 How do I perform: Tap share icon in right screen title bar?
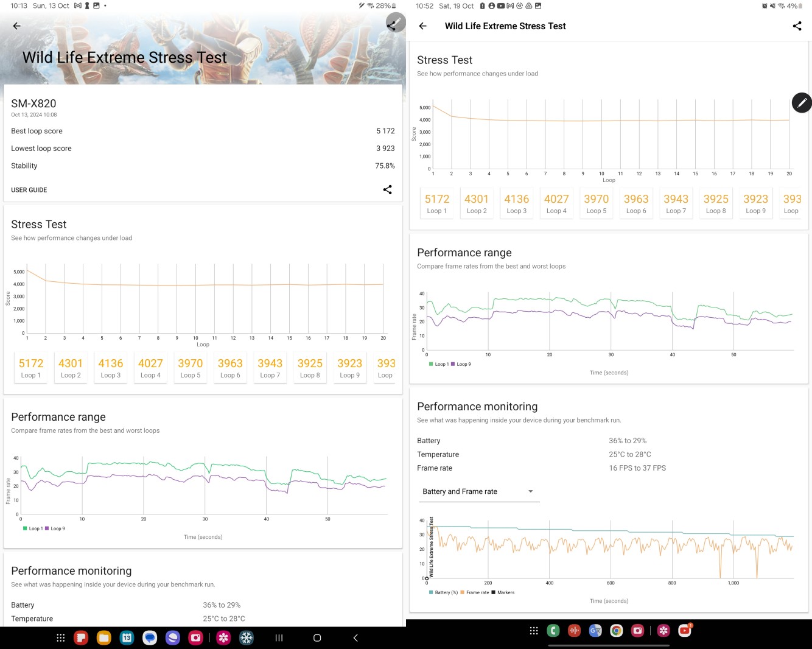coord(797,26)
